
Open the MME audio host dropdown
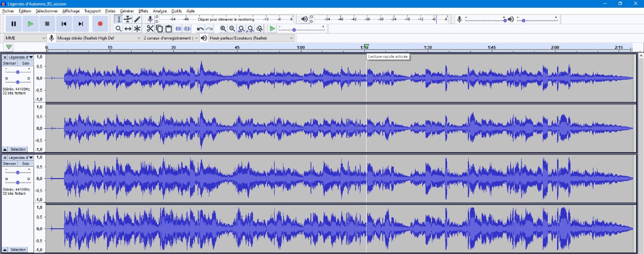(25, 38)
